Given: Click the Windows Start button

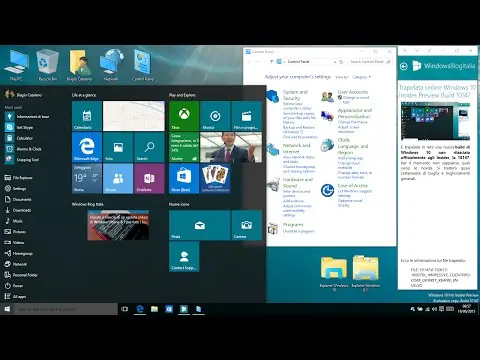Looking at the screenshot, I should (x=7, y=309).
